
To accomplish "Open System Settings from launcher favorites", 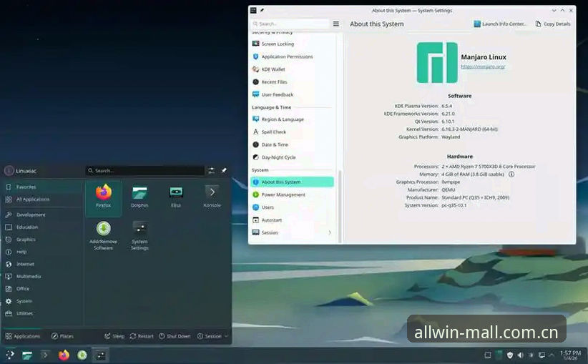I will pyautogui.click(x=139, y=236).
